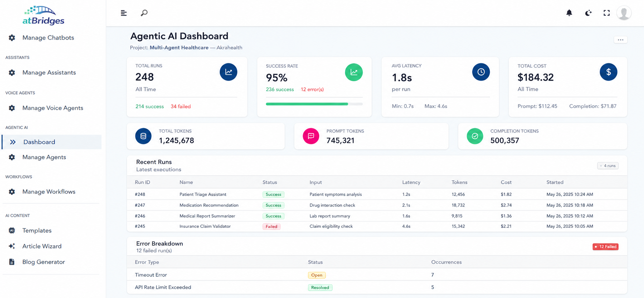
Task: Click the Resolved badge for API Rate Limit
Action: (x=320, y=288)
